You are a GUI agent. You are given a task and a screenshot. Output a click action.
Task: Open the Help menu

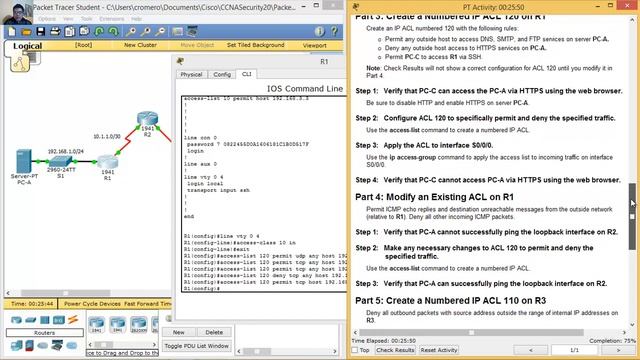coord(136,19)
